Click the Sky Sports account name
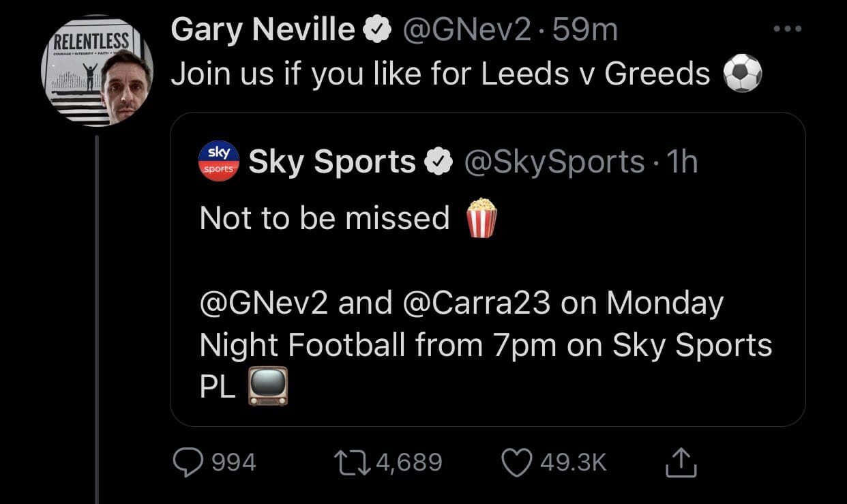 pyautogui.click(x=332, y=162)
